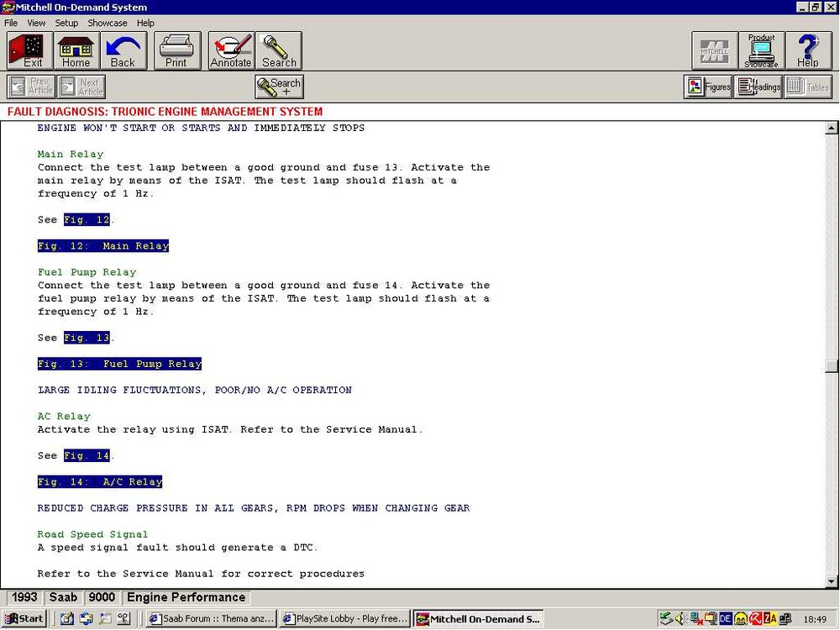Open the Product Showcase
The height and width of the screenshot is (630, 840).
click(761, 51)
